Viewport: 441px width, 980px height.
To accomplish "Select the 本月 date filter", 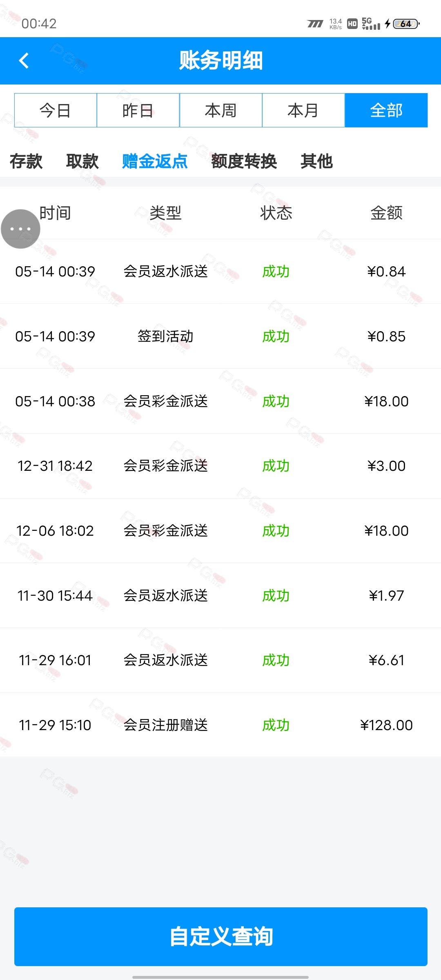I will pos(303,110).
